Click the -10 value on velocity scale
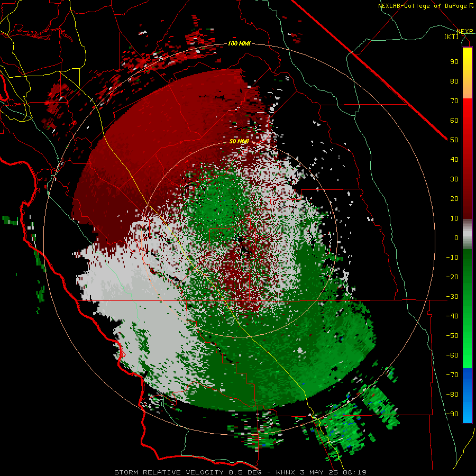The height and width of the screenshot is (476, 476). [x=452, y=258]
